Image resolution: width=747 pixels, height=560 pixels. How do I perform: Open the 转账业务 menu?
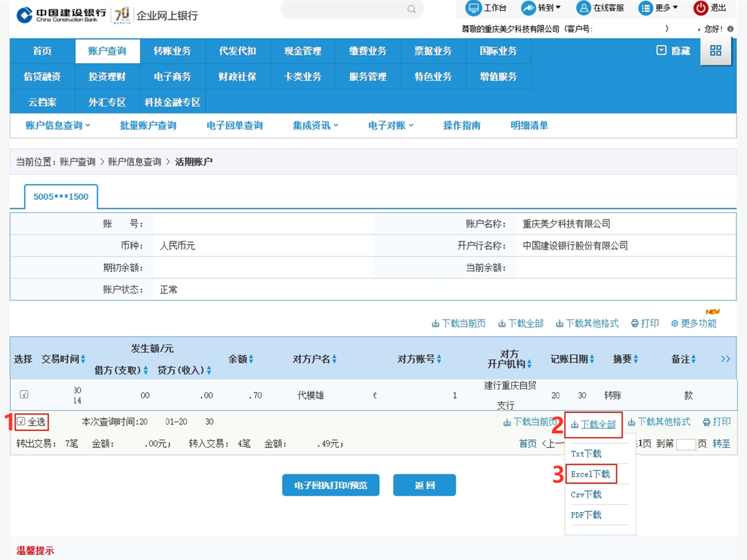point(172,51)
